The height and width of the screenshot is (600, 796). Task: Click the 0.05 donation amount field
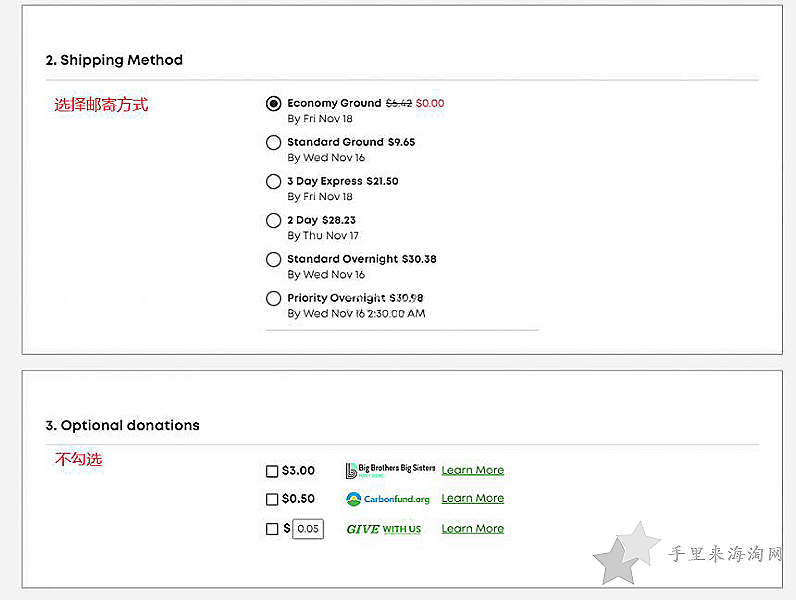point(308,529)
